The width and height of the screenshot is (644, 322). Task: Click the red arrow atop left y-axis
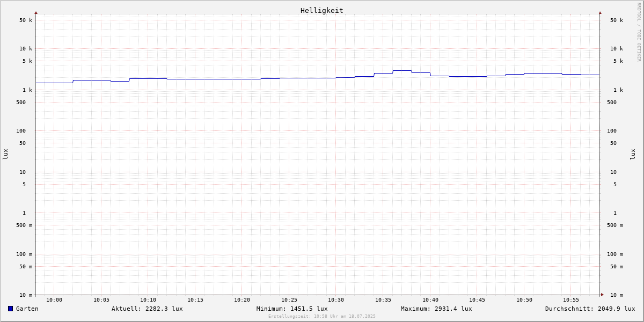point(36,12)
